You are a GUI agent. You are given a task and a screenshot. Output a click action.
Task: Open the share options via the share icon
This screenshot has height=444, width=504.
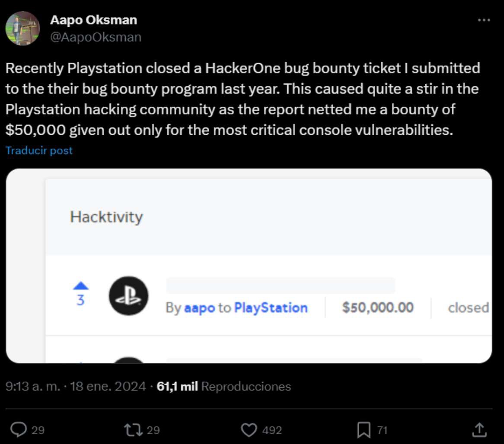point(480,430)
